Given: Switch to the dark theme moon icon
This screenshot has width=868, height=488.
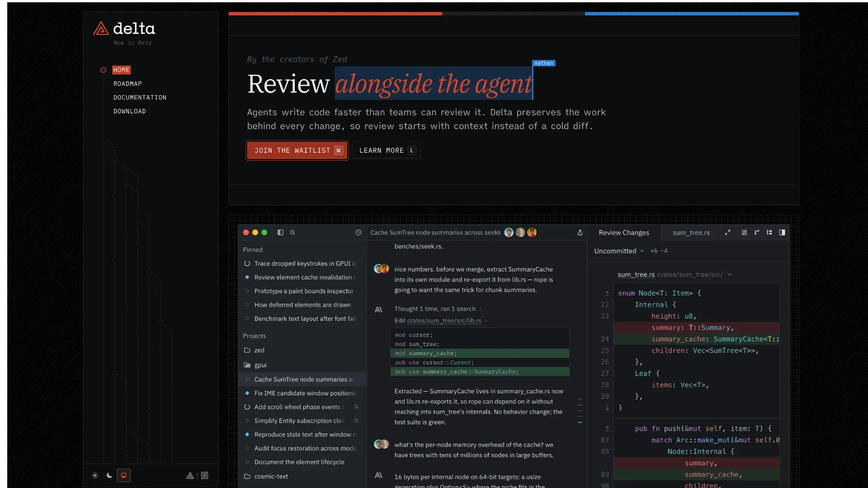Looking at the screenshot, I should pyautogui.click(x=109, y=475).
